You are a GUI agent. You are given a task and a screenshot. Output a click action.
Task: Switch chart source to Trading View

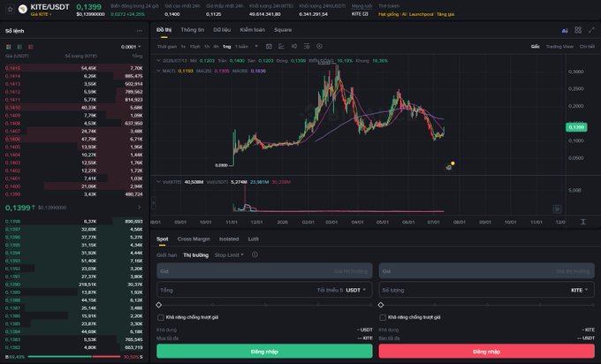[x=559, y=46]
